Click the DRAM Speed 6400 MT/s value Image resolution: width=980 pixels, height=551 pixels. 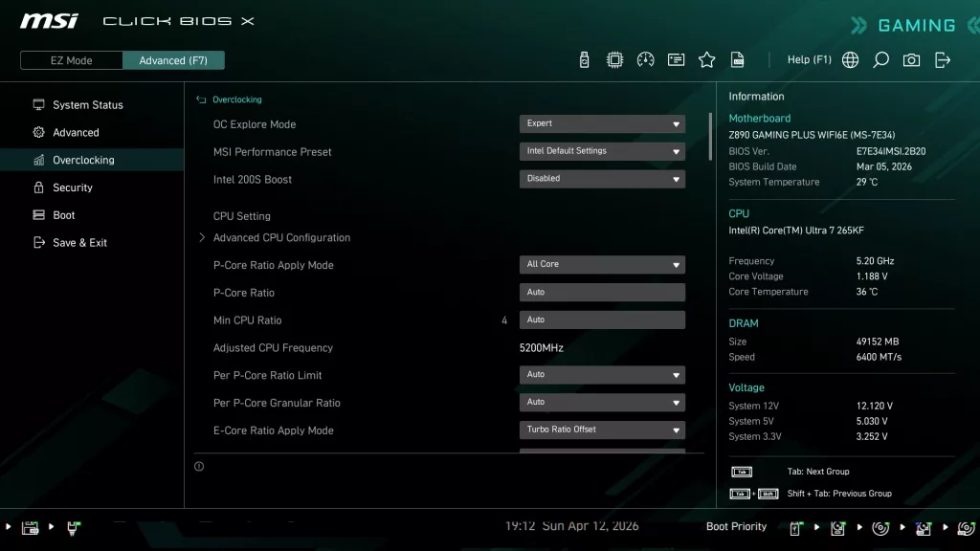(x=879, y=358)
